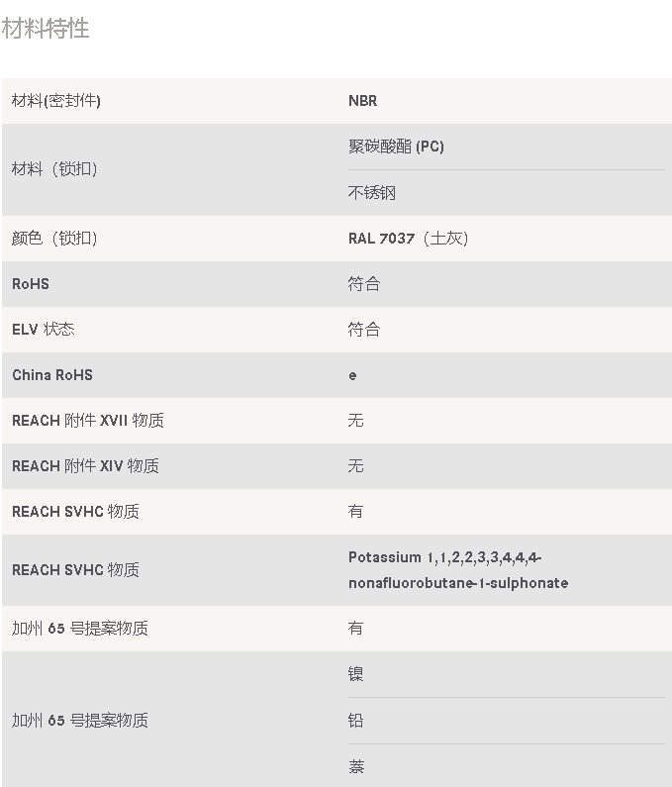This screenshot has height=787, width=672.
Task: Select the REACH 附件 XVII 物质 label
Action: pos(88,421)
